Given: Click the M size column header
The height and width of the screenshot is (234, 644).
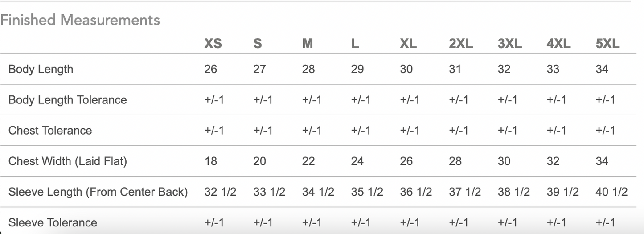Looking at the screenshot, I should [x=308, y=44].
